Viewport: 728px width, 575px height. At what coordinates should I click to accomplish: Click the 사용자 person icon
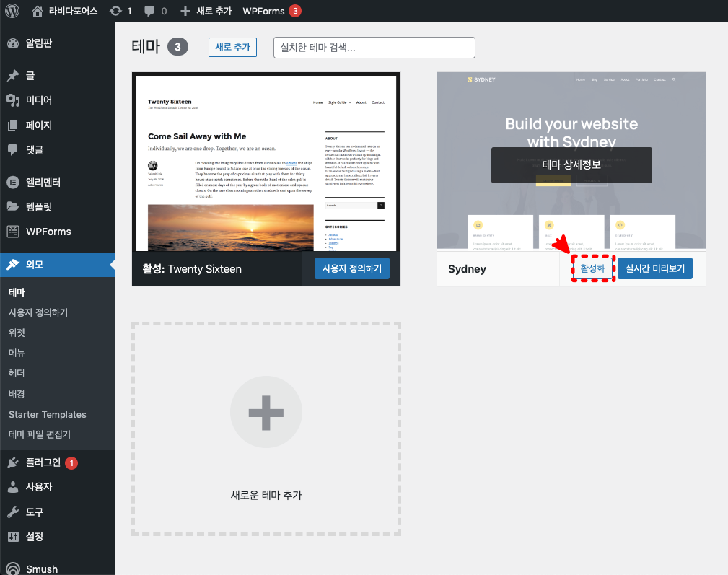click(13, 487)
